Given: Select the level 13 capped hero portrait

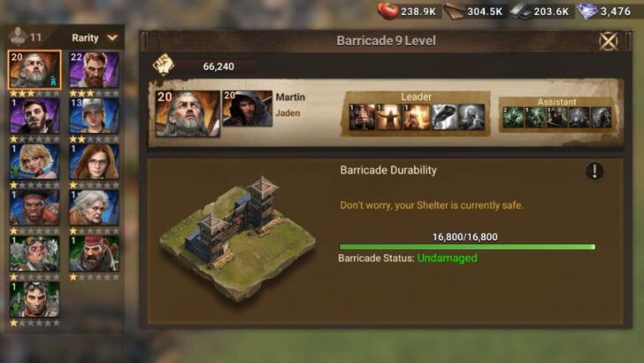Looking at the screenshot, I should pos(94,115).
